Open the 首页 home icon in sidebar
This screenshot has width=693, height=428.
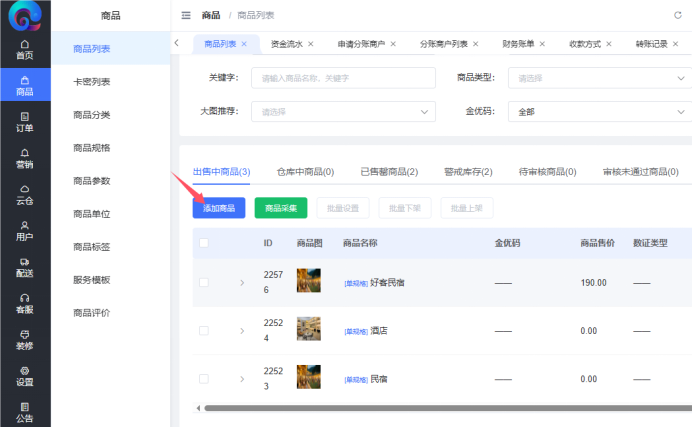tap(24, 50)
